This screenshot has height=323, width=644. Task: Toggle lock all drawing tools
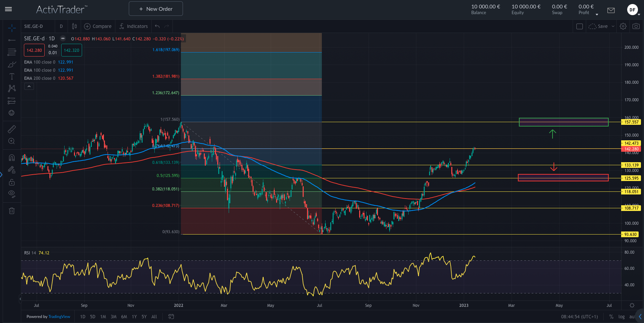coord(12,182)
